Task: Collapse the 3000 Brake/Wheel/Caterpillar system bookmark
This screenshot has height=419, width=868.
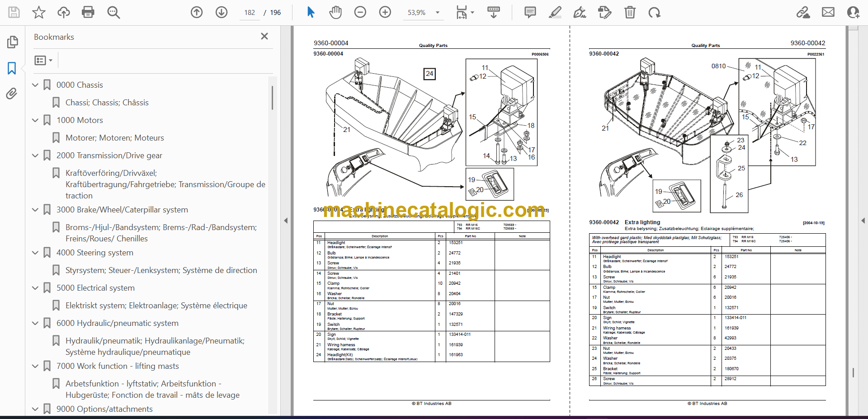Action: point(35,210)
